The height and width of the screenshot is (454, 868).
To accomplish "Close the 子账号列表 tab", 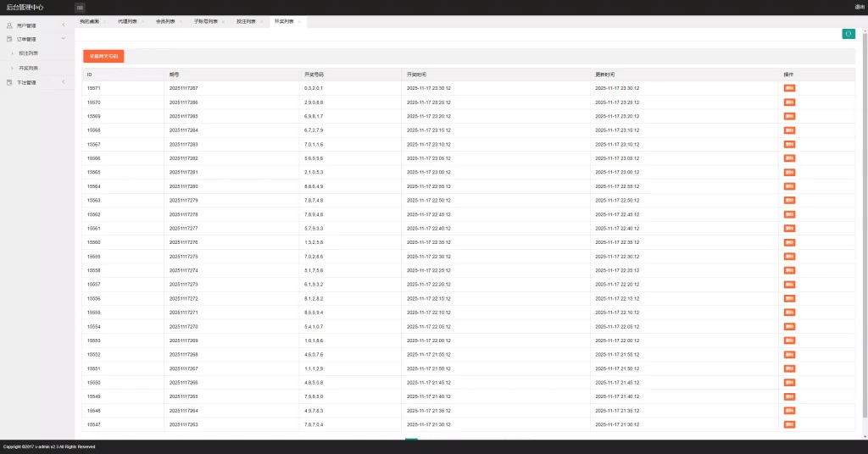I will [x=223, y=21].
